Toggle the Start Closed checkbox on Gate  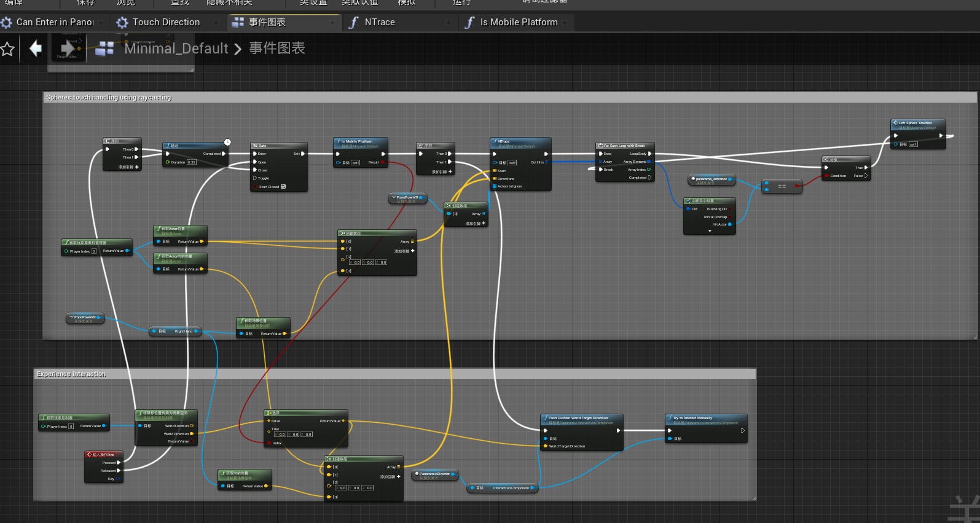(x=283, y=187)
